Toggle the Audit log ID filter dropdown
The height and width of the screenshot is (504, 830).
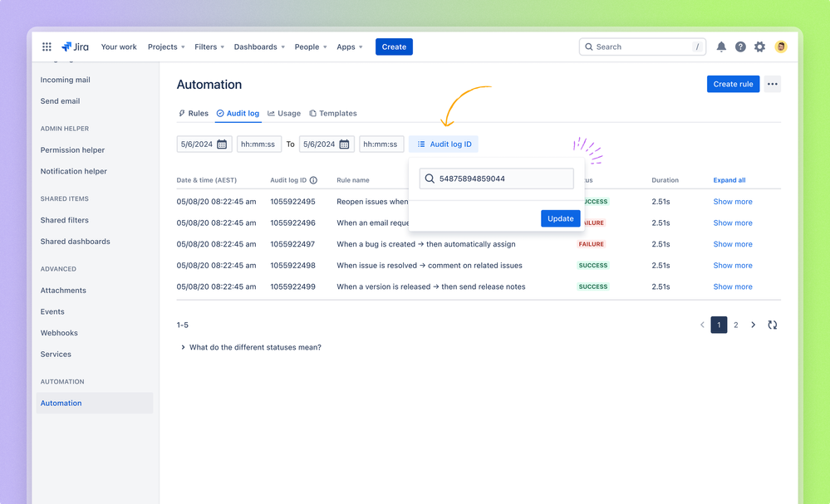(x=444, y=144)
